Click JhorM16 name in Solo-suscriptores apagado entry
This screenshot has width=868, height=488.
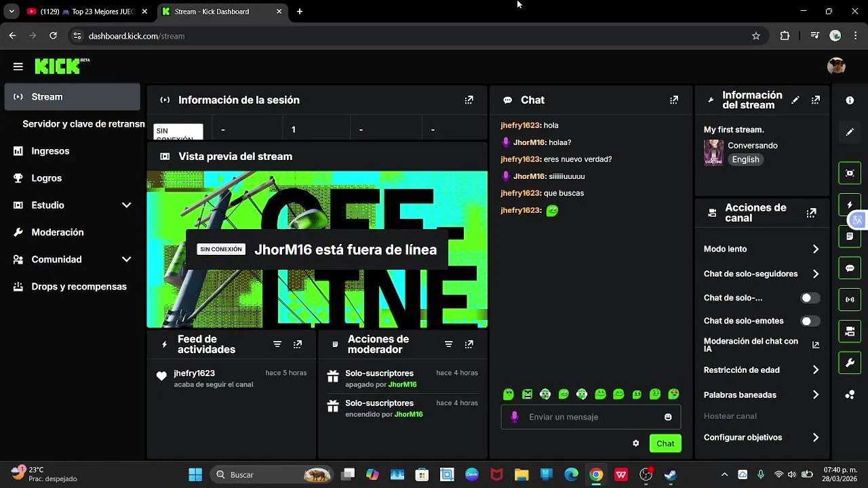403,385
